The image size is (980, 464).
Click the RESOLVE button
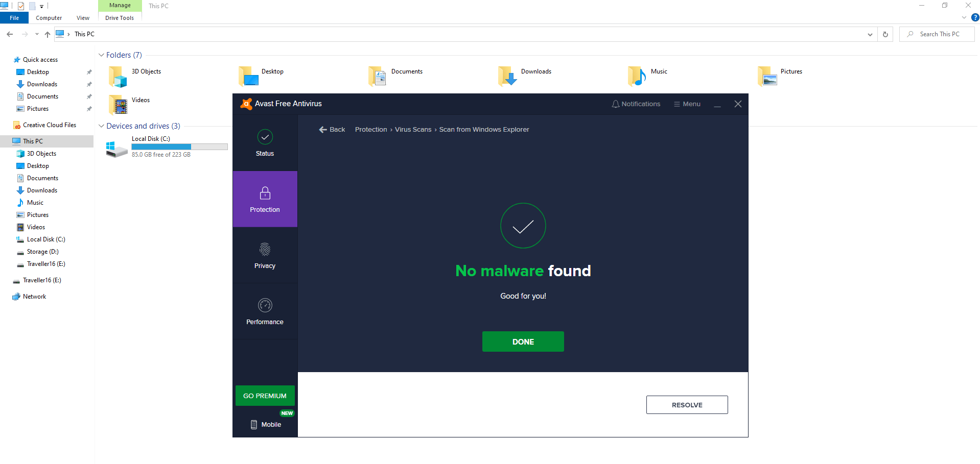(x=687, y=405)
